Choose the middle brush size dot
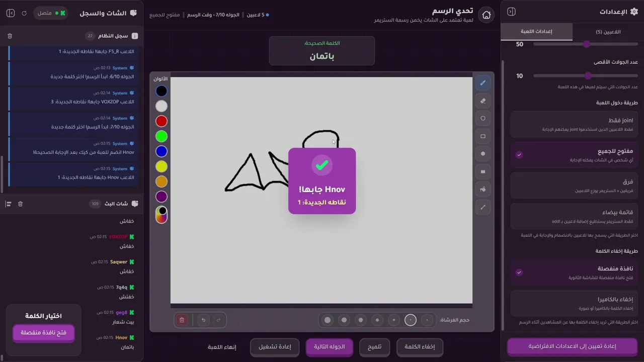Image resolution: width=644 pixels, height=362 pixels. [x=377, y=320]
